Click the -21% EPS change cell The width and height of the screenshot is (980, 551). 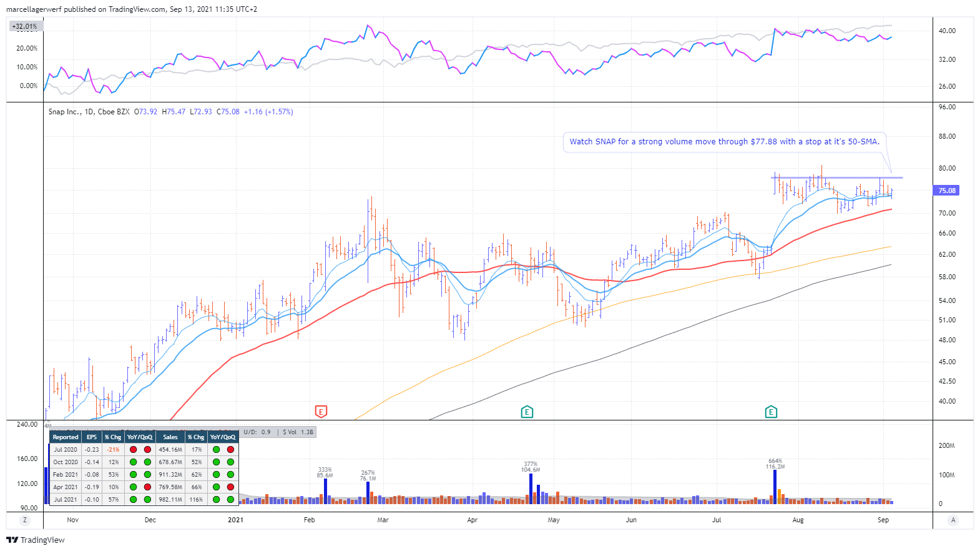click(113, 450)
